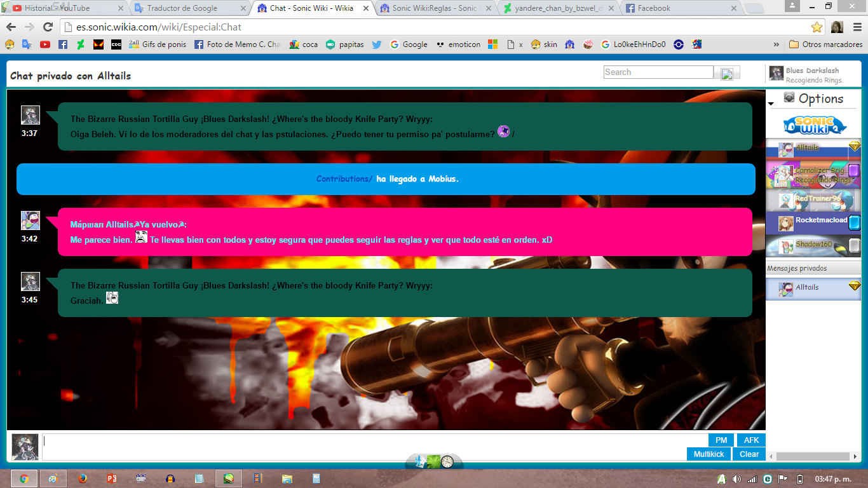Open Firefox from the Windows taskbar

click(x=82, y=478)
